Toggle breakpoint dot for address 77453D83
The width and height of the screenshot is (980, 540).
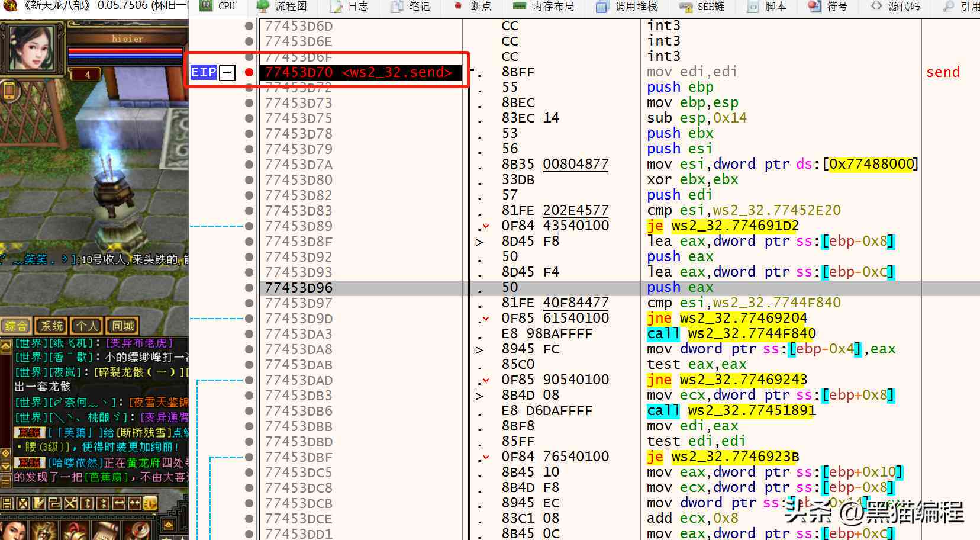pyautogui.click(x=249, y=211)
